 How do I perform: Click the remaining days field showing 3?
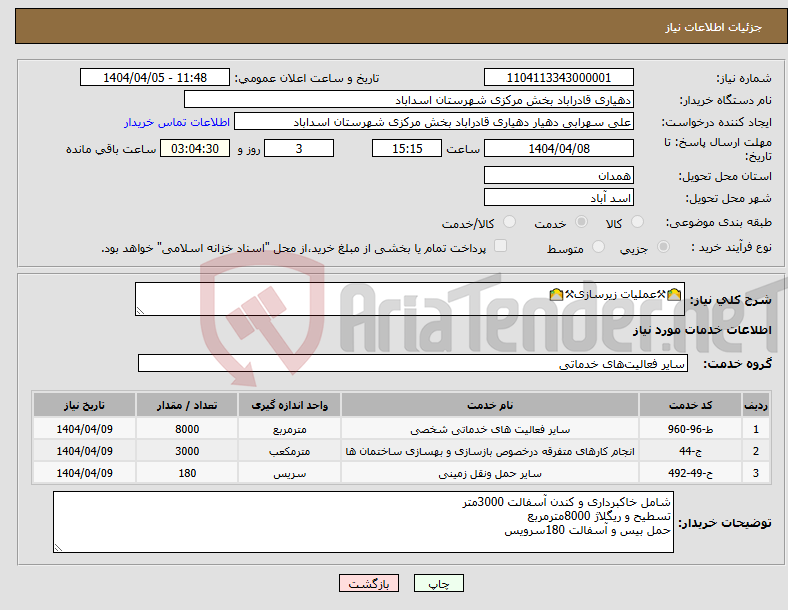click(x=299, y=149)
